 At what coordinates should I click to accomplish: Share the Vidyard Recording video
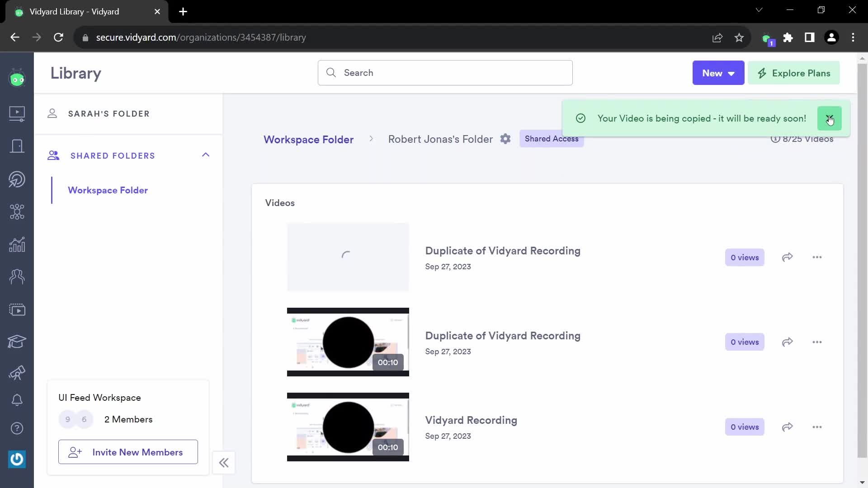[x=788, y=427]
